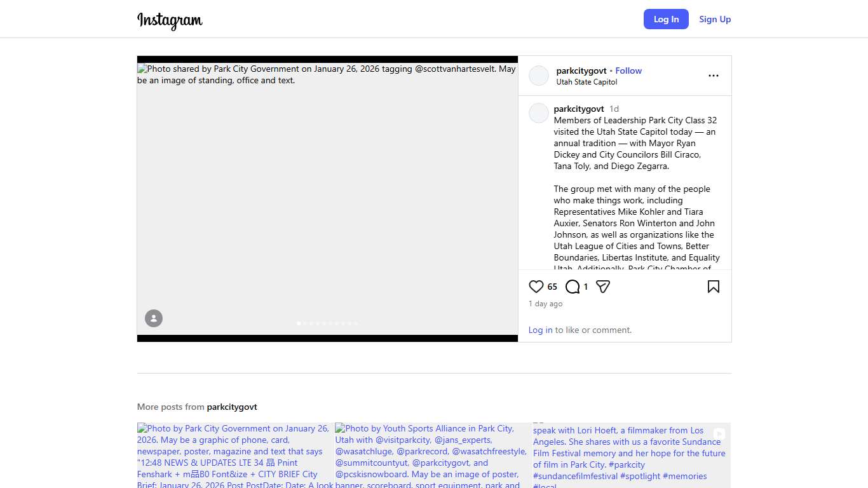View tagged people icon on photo

pyautogui.click(x=154, y=318)
